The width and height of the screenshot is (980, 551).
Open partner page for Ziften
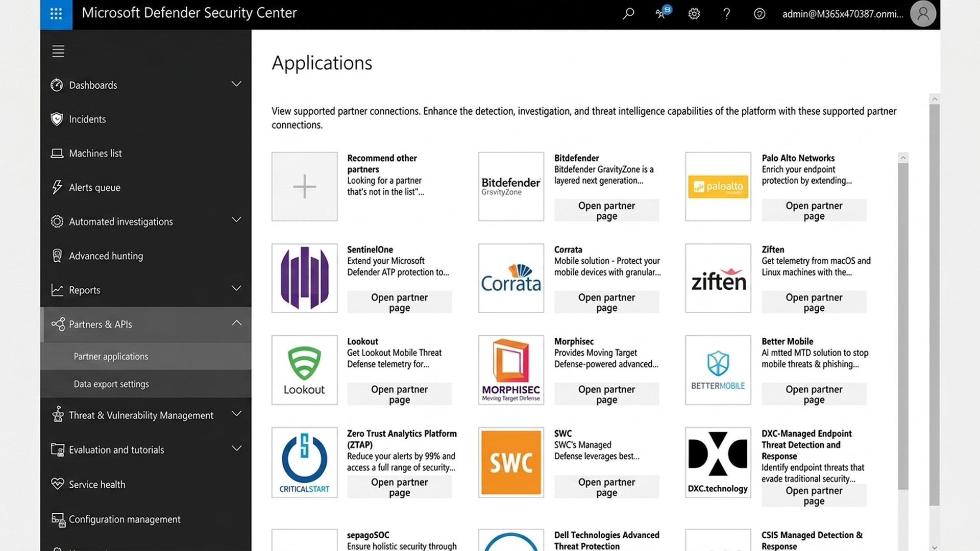(814, 302)
